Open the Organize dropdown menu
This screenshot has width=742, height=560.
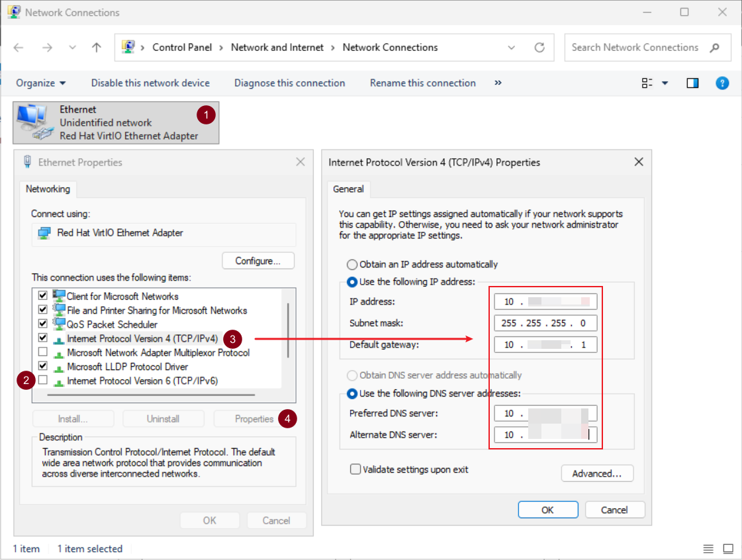[x=41, y=83]
